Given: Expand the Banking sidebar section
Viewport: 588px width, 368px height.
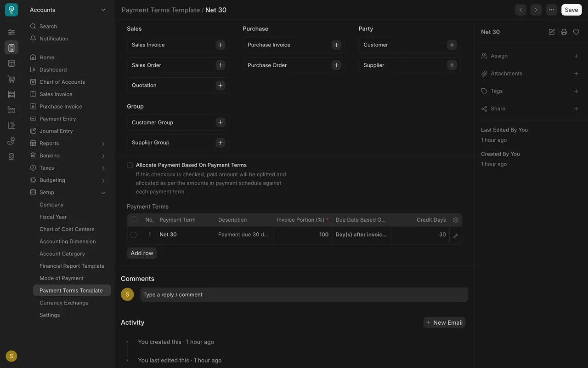Looking at the screenshot, I should click(x=103, y=156).
